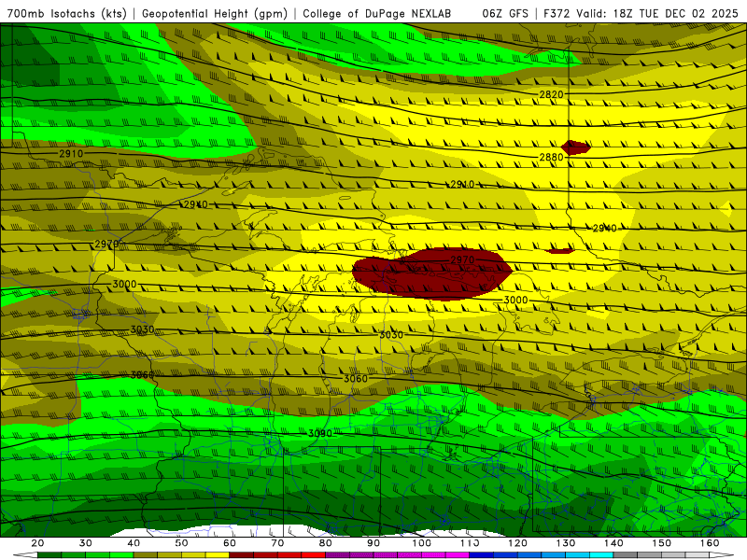Click legend value 130
Screen dimensions: 747x560
pyautogui.click(x=566, y=543)
